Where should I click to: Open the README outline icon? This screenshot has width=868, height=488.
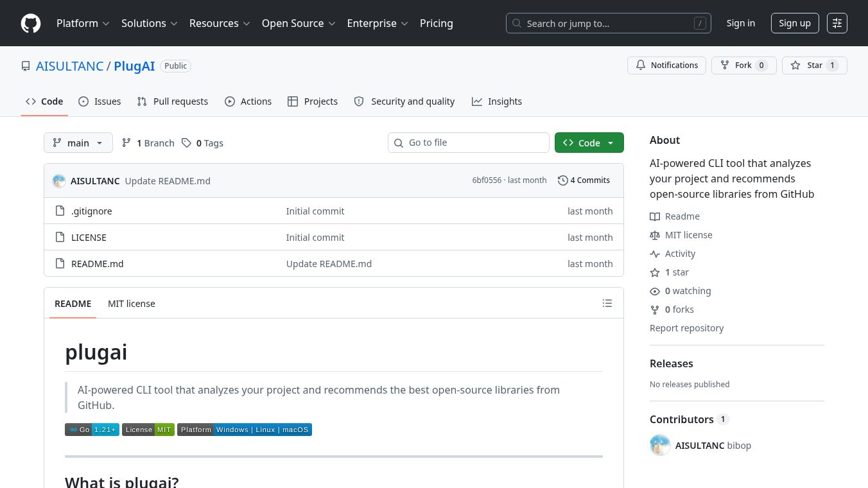607,303
